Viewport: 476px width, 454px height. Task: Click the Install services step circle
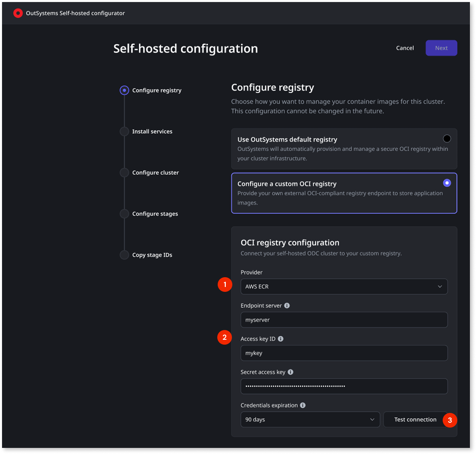[124, 131]
